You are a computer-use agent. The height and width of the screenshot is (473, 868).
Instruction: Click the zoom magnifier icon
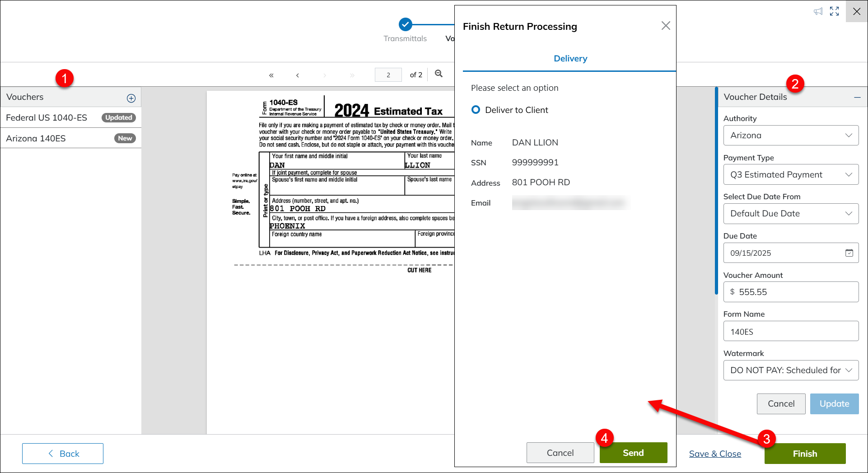coord(439,74)
